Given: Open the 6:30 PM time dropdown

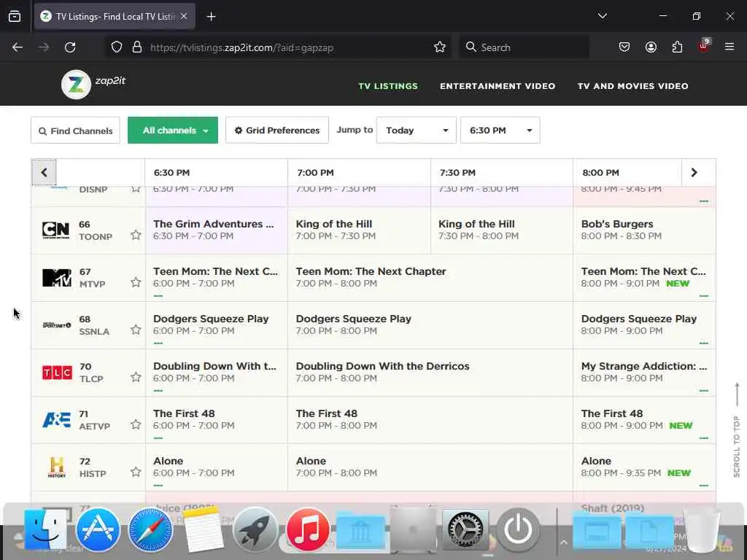Looking at the screenshot, I should pyautogui.click(x=500, y=130).
